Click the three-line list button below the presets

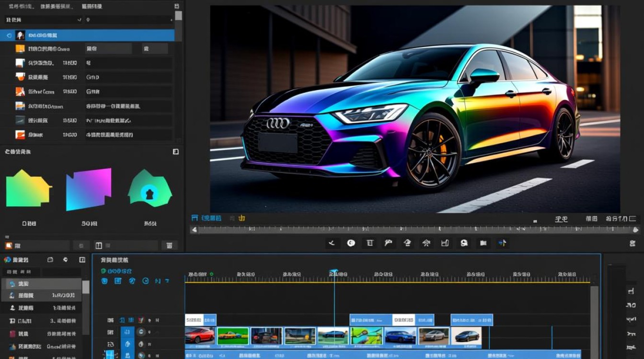(169, 246)
